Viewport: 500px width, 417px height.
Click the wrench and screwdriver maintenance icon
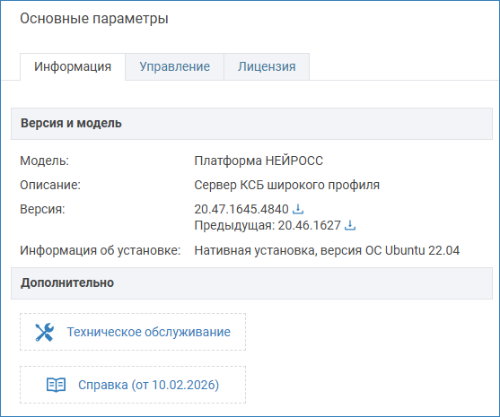[x=45, y=332]
